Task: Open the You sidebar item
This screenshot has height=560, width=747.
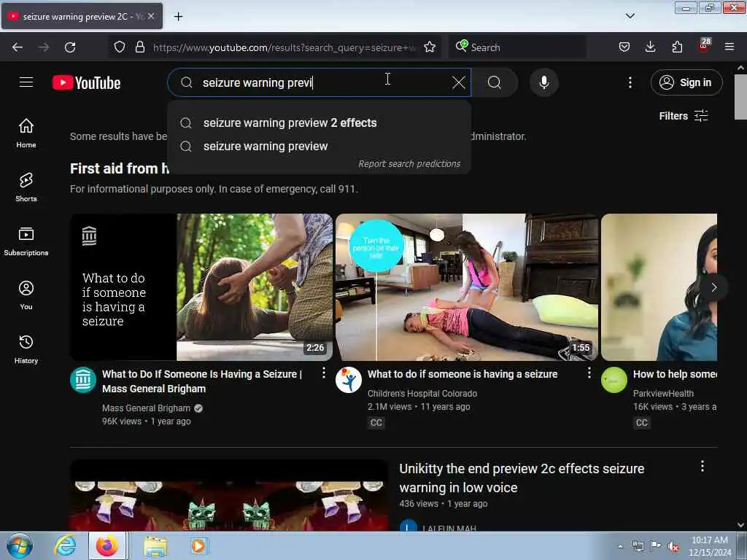Action: click(x=26, y=295)
